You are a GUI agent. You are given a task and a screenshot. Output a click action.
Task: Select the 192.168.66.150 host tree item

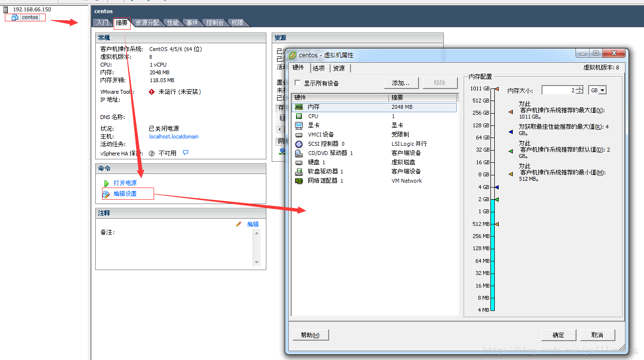[x=32, y=9]
